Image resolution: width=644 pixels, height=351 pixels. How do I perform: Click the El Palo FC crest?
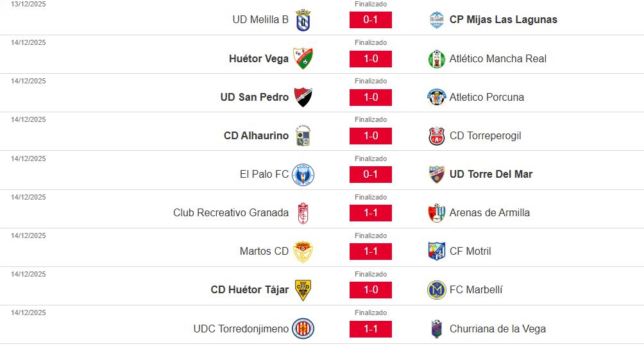click(x=303, y=175)
